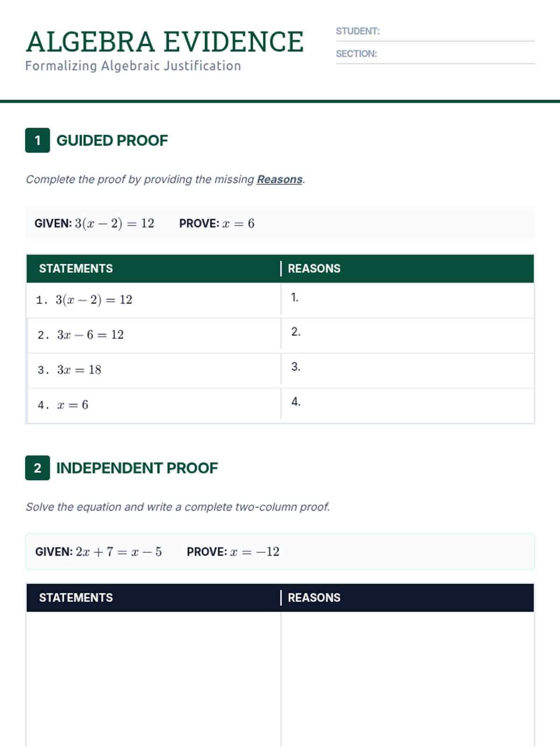Click reason cell 2 in guided proof
This screenshot has height=747, width=560.
(x=407, y=334)
